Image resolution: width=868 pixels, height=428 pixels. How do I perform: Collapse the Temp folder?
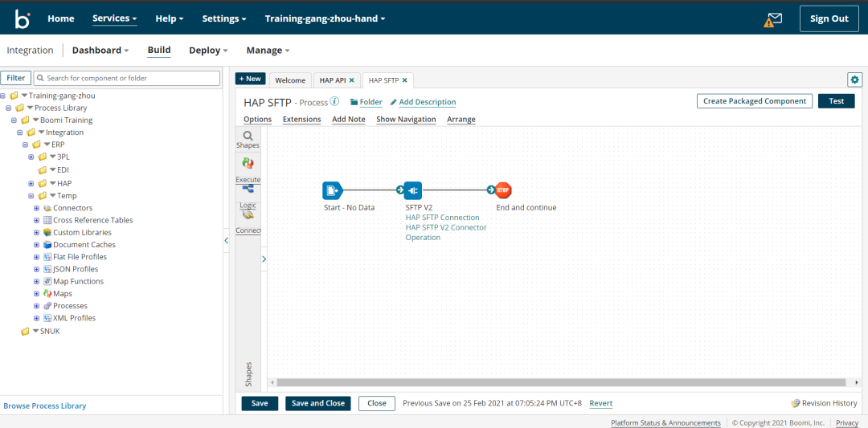(31, 196)
